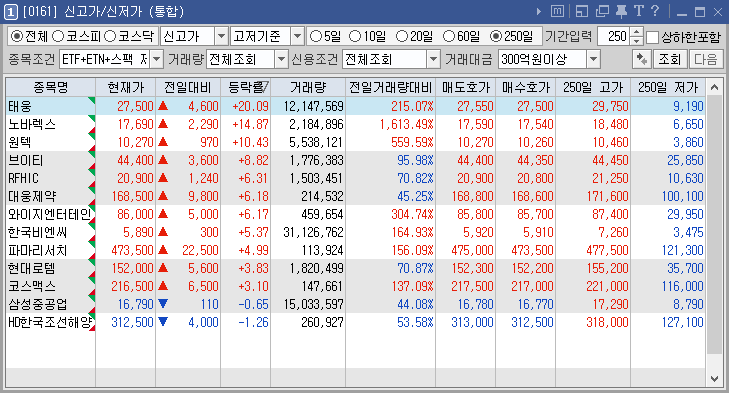
Task: Click the play arrow icon in title bar
Action: pos(539,12)
